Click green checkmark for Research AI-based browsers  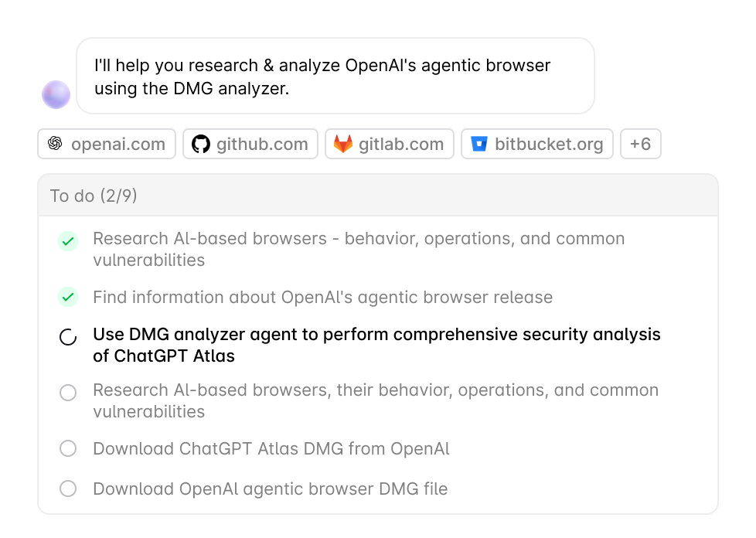(x=68, y=241)
